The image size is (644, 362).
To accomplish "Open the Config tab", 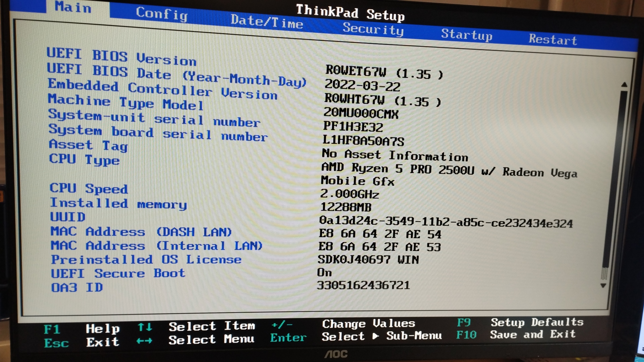I will click(x=161, y=14).
